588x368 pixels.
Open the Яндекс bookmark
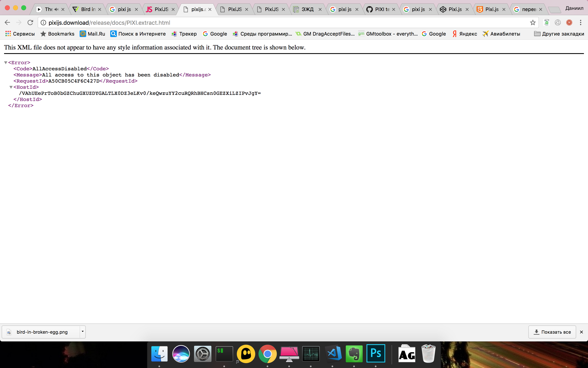click(464, 34)
